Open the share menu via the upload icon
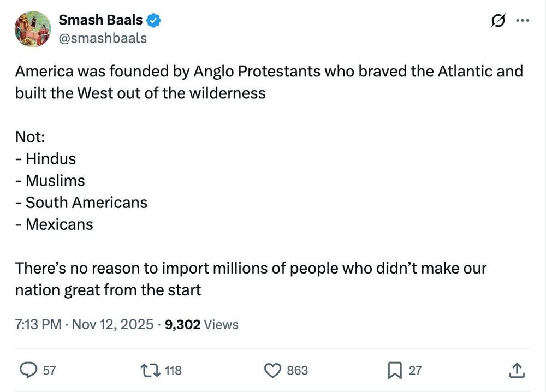Screen dimensions: 546x392 pos(516,370)
